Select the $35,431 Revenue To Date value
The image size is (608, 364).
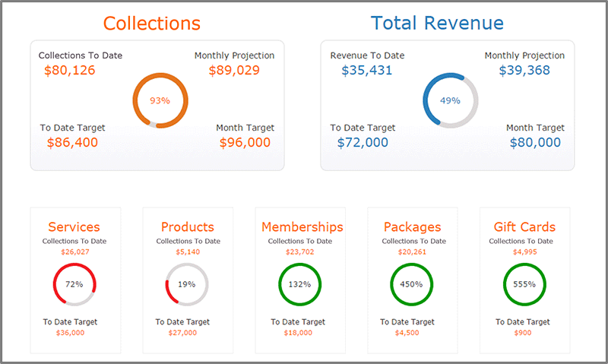click(367, 71)
